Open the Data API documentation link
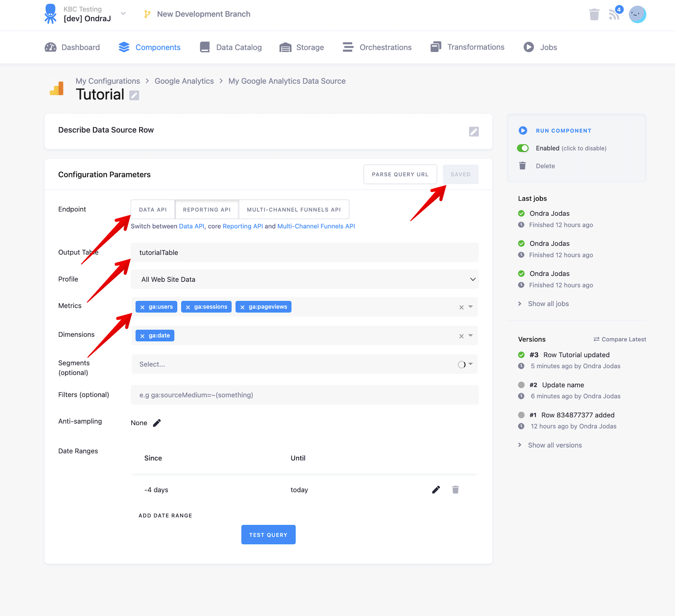Screen dimensions: 675x616 pyautogui.click(x=192, y=226)
